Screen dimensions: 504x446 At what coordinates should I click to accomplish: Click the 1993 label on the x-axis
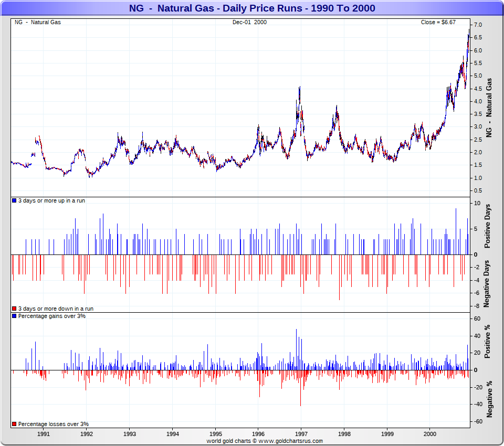tap(130, 434)
